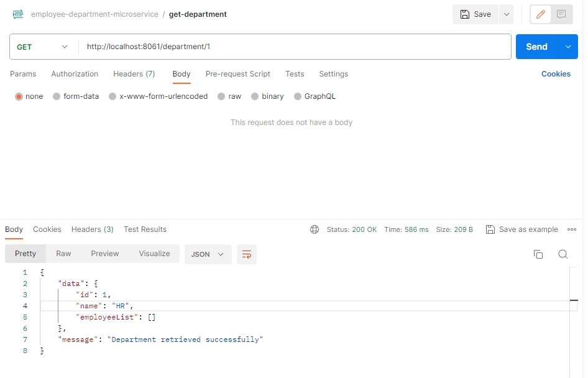
Task: Switch to the Pretty response view
Action: tap(25, 254)
